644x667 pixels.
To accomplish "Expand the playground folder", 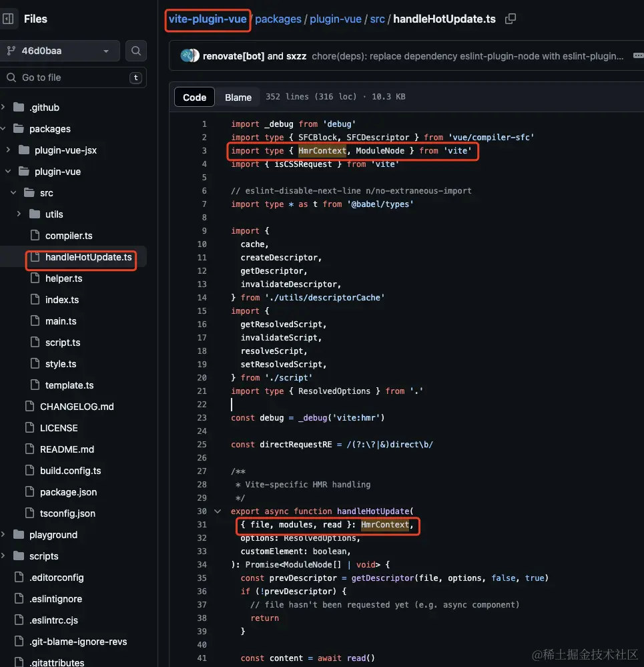I will pyautogui.click(x=3, y=534).
